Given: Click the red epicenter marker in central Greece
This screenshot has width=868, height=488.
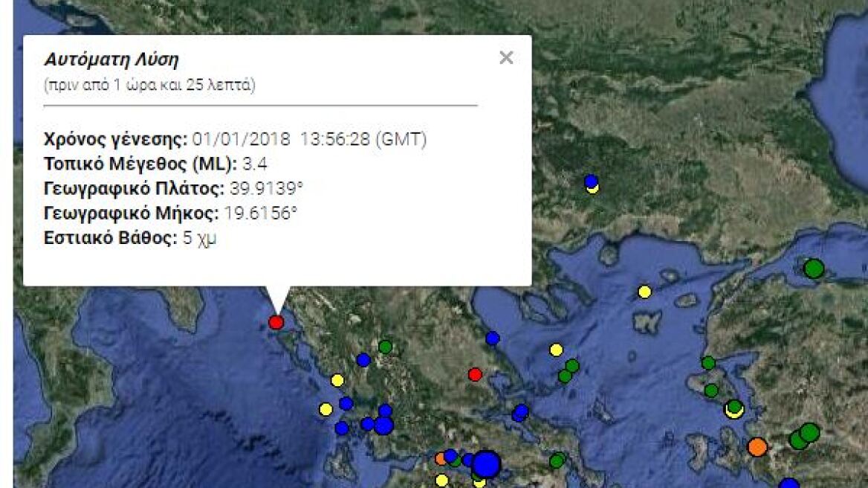Looking at the screenshot, I should point(475,375).
